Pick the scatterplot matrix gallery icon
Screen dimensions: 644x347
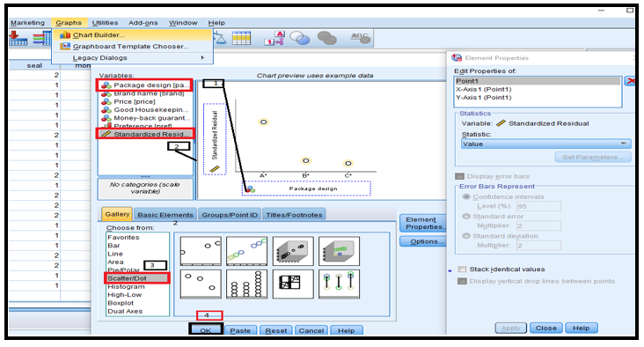[293, 284]
